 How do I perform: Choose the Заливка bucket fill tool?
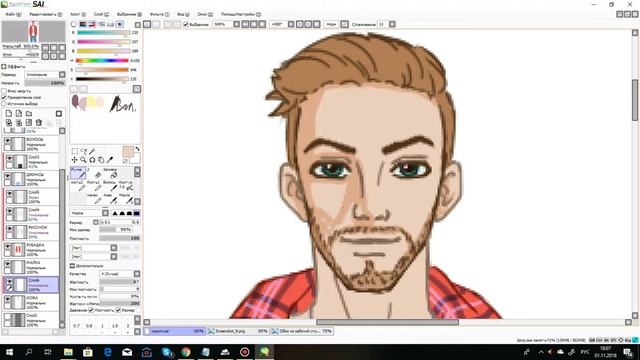111,173
